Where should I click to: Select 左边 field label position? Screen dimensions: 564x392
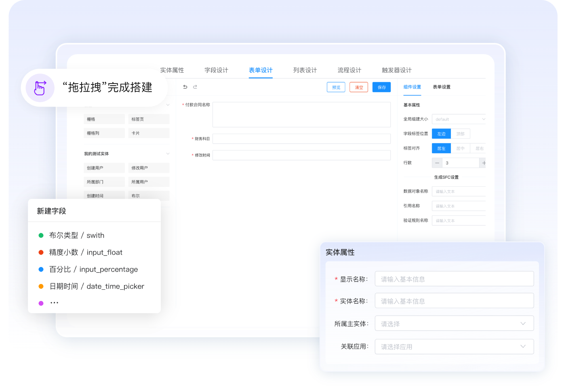441,134
